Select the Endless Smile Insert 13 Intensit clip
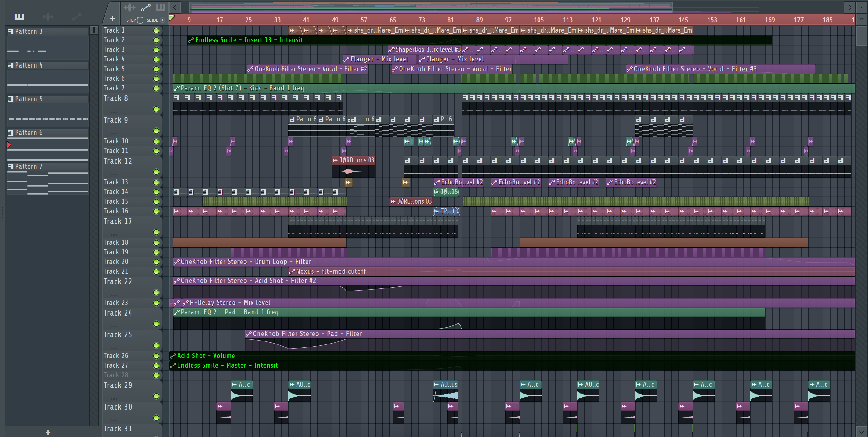This screenshot has height=437, width=868. [x=480, y=40]
